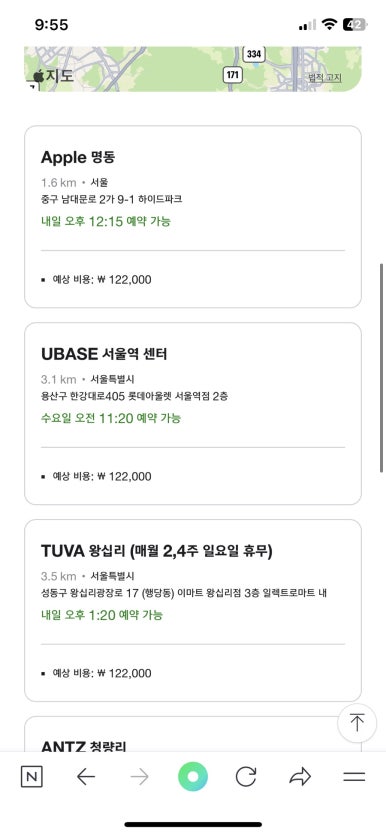Image resolution: width=386 pixels, height=835 pixels.
Task: Tap the Naver home N icon
Action: (31, 777)
